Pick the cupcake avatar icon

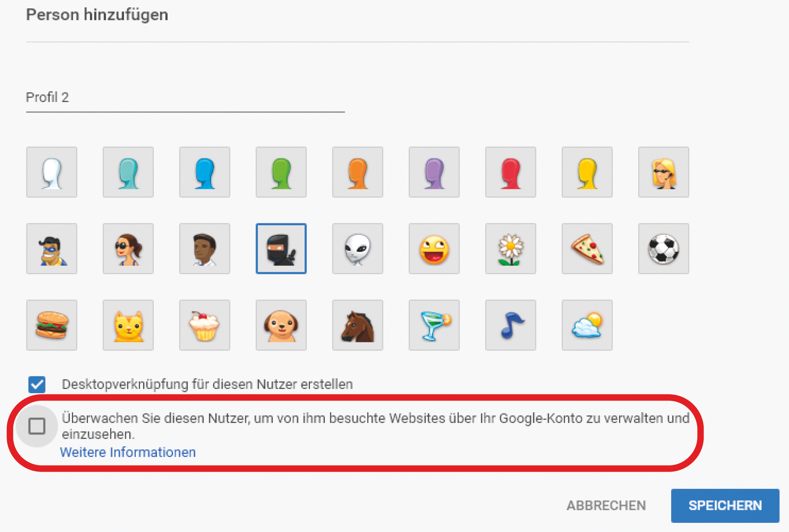[205, 325]
